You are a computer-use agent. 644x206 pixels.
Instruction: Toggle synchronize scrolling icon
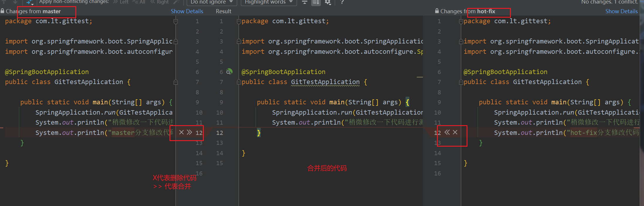coord(316,2)
